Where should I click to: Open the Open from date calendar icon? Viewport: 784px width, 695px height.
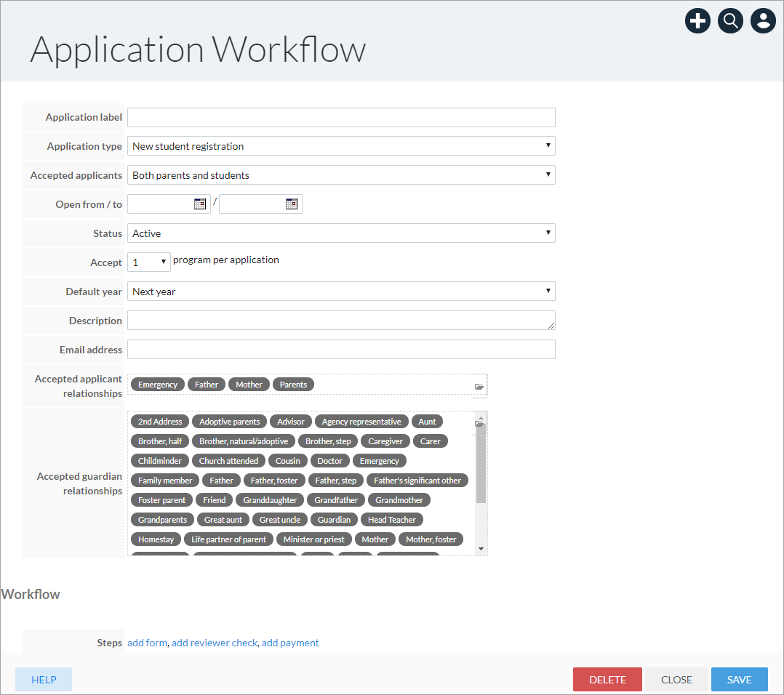(199, 204)
